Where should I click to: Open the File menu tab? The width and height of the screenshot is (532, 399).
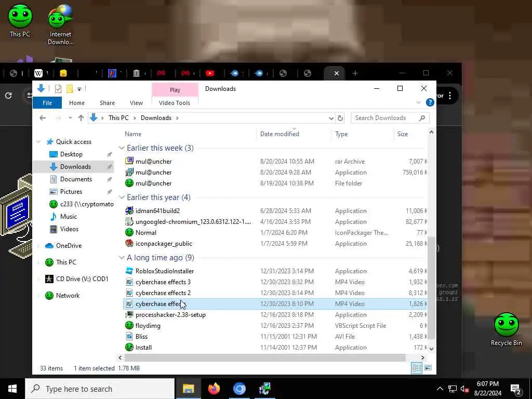click(x=47, y=103)
